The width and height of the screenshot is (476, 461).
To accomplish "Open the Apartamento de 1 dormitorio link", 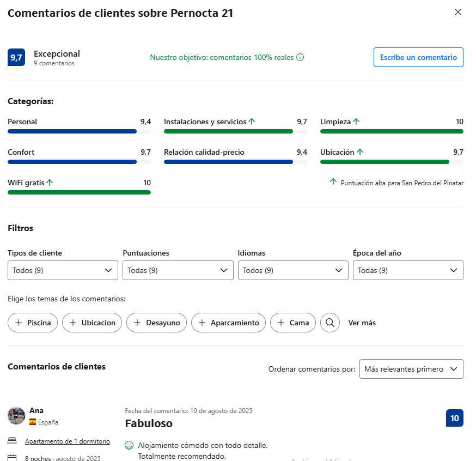I will pyautogui.click(x=68, y=441).
